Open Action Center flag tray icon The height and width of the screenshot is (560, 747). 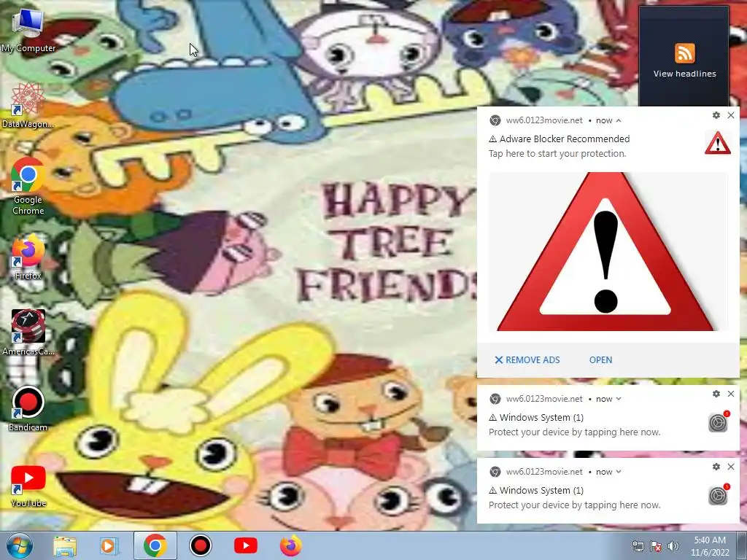pos(656,546)
